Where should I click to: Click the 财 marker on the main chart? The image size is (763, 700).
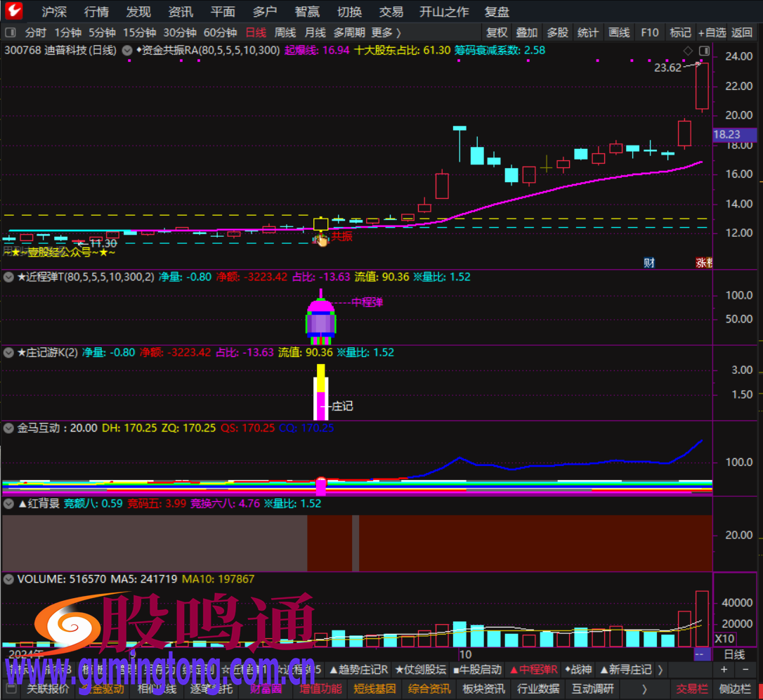tap(649, 263)
